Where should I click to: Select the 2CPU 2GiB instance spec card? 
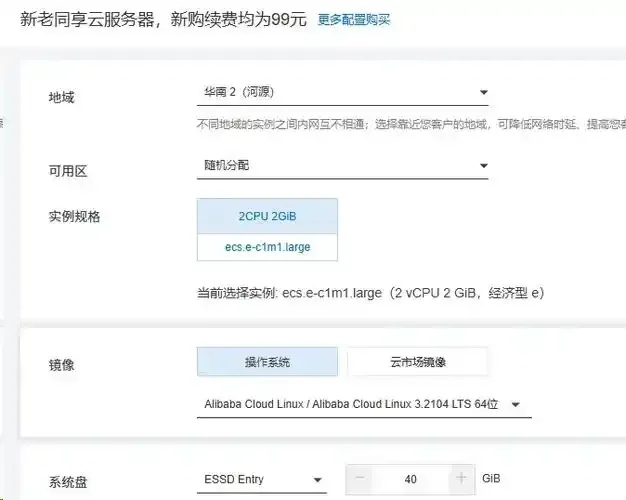(267, 216)
